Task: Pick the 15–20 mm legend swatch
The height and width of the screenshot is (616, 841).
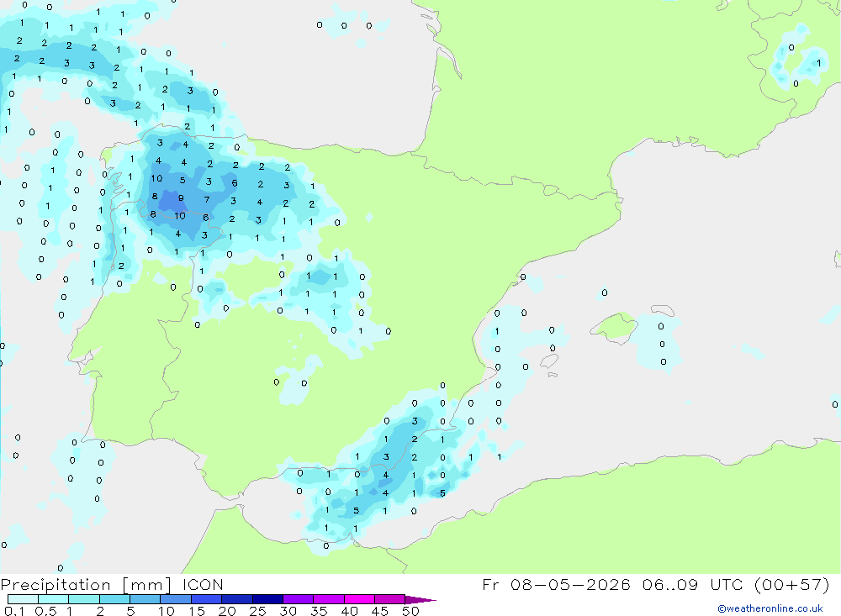Action: (206, 599)
